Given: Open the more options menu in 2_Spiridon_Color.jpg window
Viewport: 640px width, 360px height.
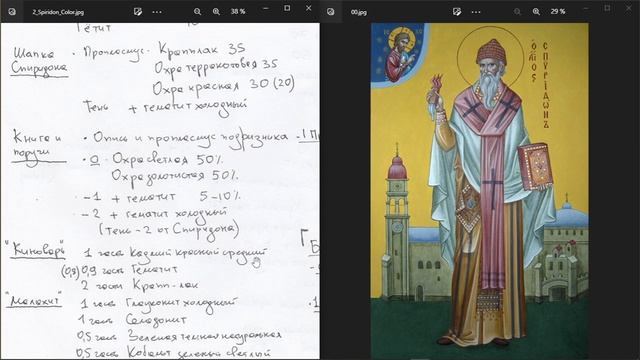Looking at the screenshot, I should pyautogui.click(x=157, y=12).
